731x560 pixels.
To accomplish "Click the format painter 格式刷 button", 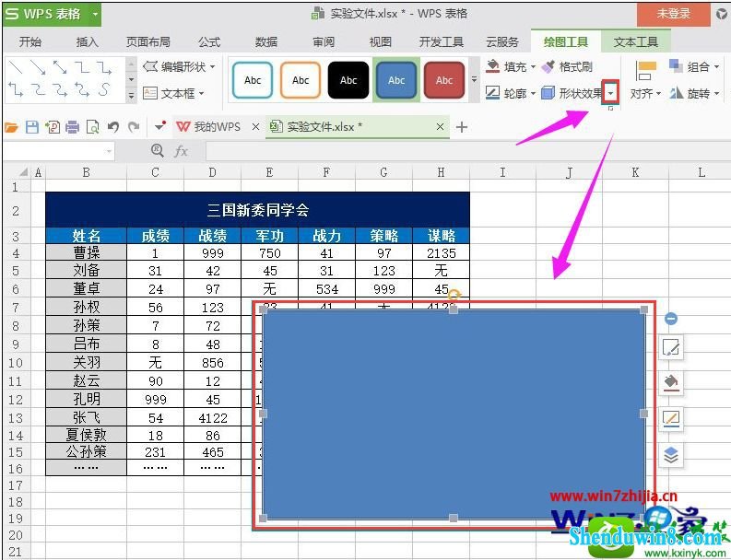I will click(567, 66).
